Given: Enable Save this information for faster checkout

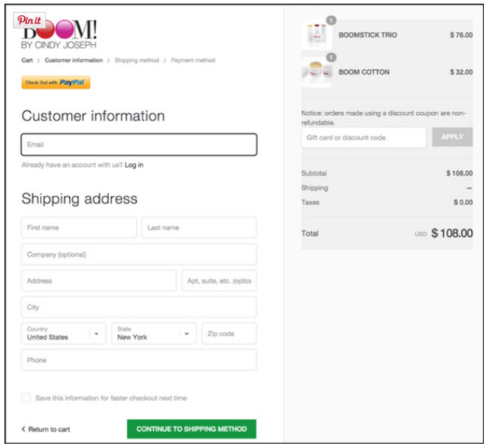Looking at the screenshot, I should pyautogui.click(x=26, y=398).
